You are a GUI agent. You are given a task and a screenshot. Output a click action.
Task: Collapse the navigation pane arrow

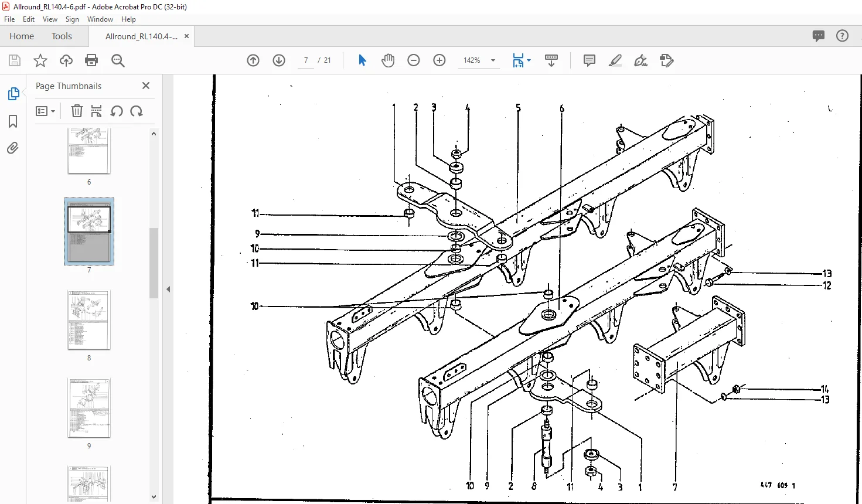pyautogui.click(x=168, y=289)
